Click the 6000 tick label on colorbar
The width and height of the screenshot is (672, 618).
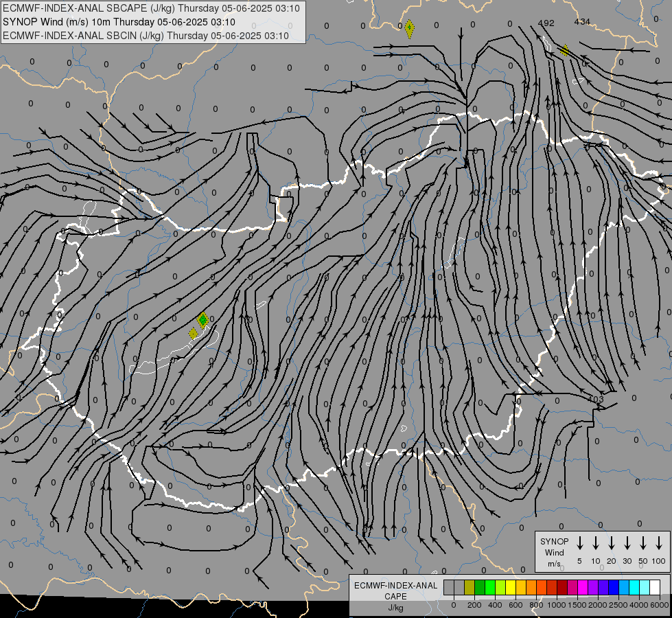click(x=659, y=605)
